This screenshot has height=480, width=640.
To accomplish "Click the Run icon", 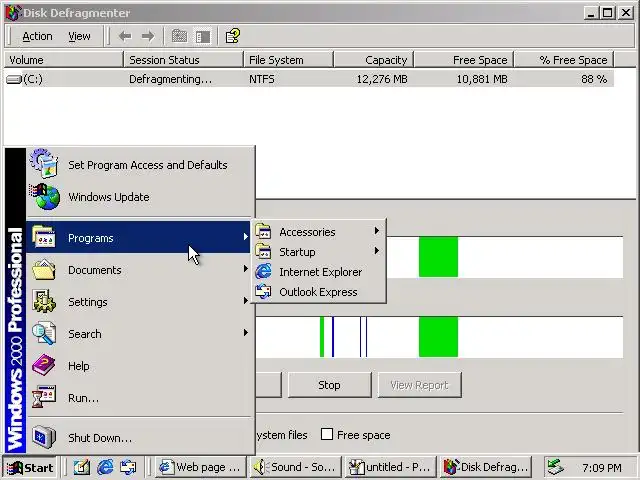I will pos(44,397).
